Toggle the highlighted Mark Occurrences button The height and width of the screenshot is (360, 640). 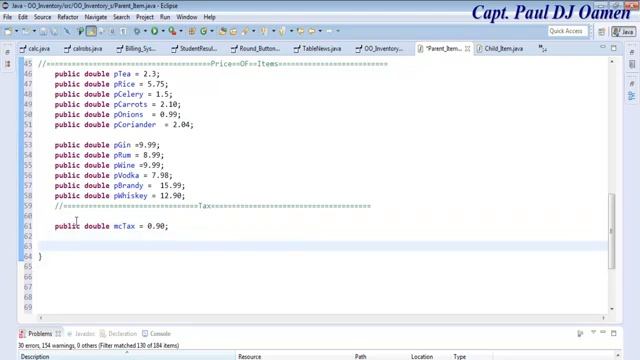click(91, 31)
